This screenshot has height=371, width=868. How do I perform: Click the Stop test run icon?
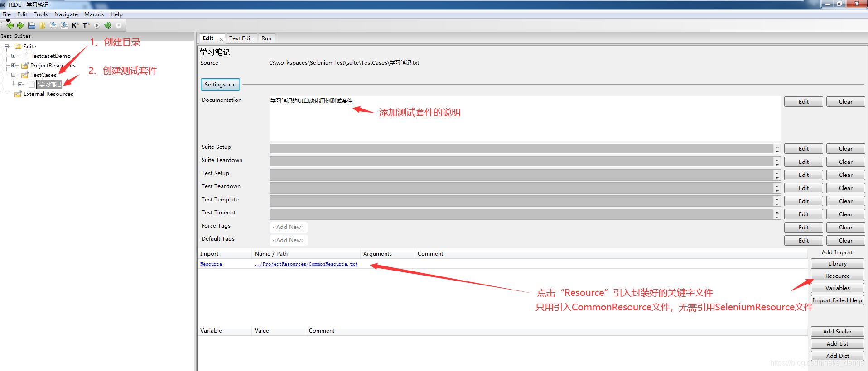click(119, 25)
